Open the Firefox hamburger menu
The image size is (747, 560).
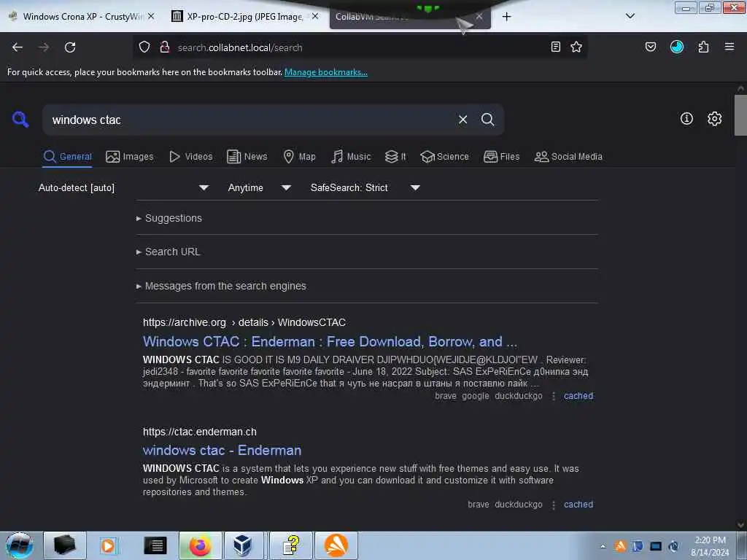click(x=729, y=47)
